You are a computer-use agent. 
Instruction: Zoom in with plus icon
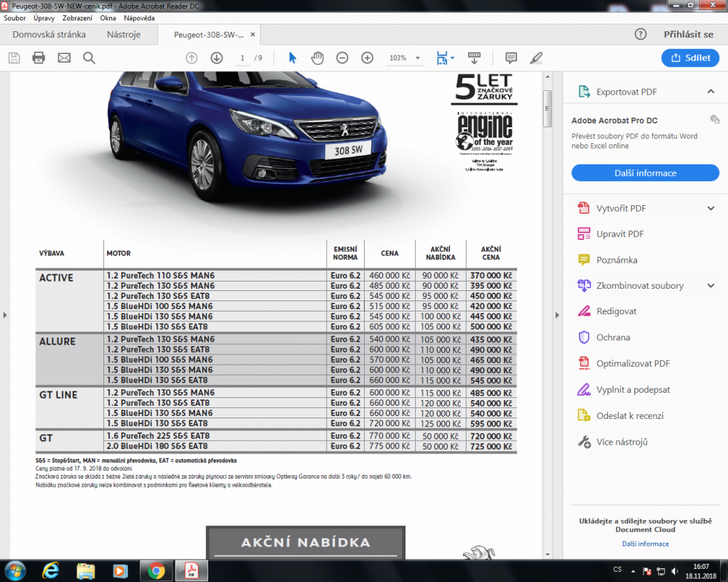(x=367, y=58)
